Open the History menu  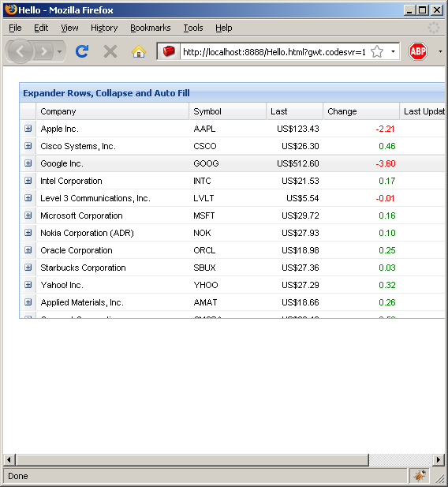coord(104,28)
